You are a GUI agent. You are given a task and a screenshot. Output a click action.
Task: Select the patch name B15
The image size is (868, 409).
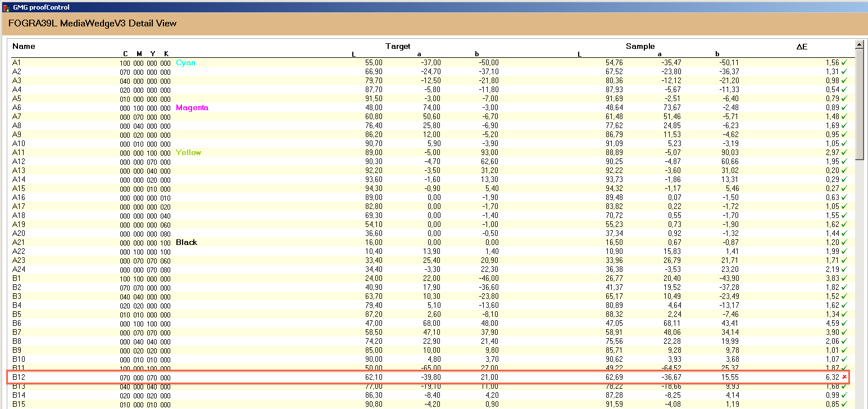(19, 404)
